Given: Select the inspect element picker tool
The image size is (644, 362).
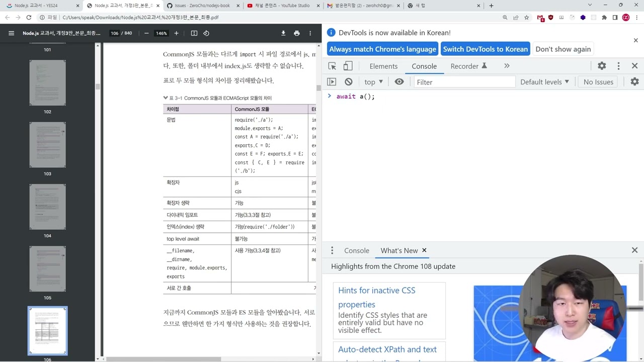Looking at the screenshot, I should pos(332,66).
